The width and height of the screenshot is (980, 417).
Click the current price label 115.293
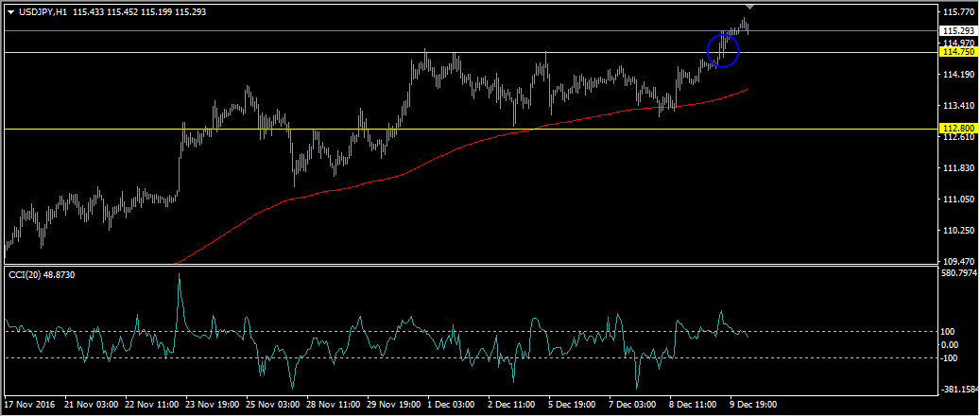tap(958, 30)
